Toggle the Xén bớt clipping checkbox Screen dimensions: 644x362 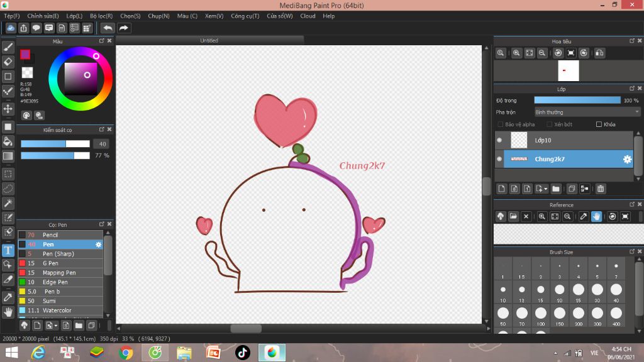point(549,124)
